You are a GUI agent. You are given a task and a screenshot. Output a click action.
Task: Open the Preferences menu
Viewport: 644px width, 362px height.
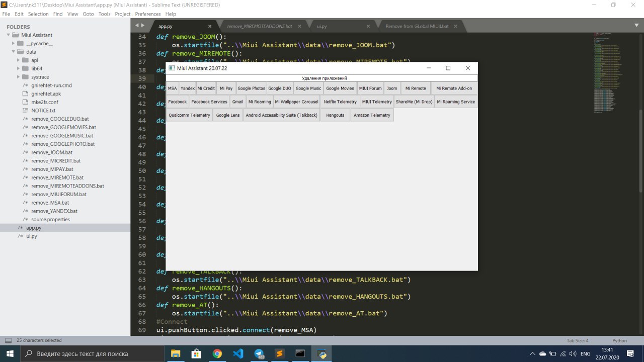(x=148, y=14)
